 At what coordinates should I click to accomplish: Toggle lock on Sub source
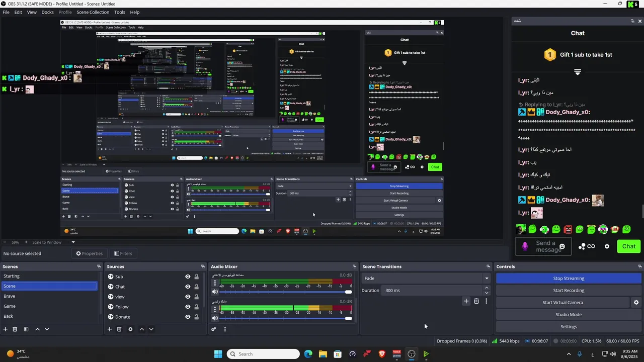tap(196, 277)
